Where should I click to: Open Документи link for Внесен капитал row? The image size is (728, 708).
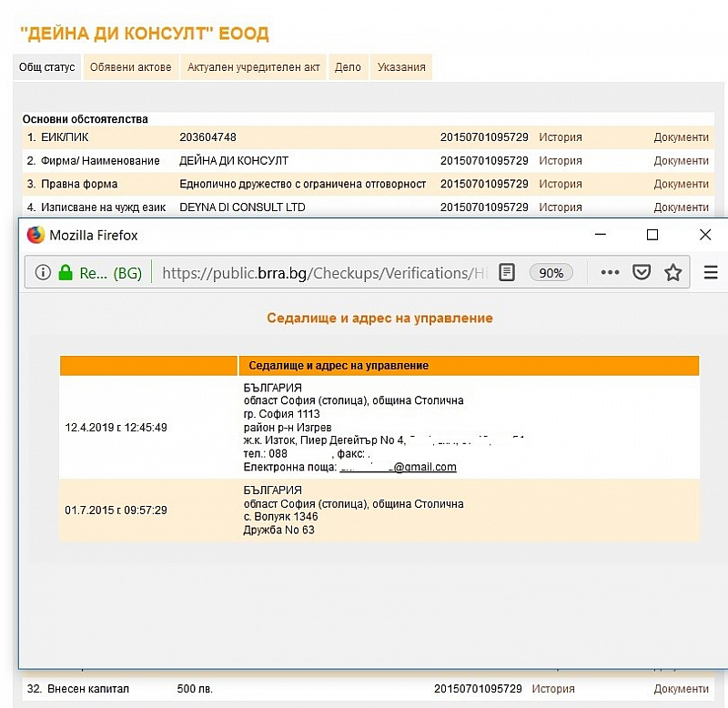681,689
